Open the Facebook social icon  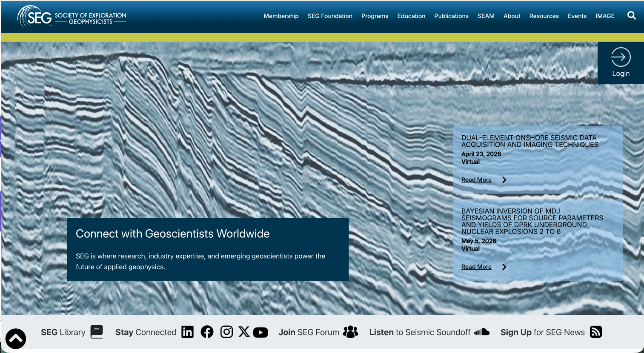click(207, 332)
